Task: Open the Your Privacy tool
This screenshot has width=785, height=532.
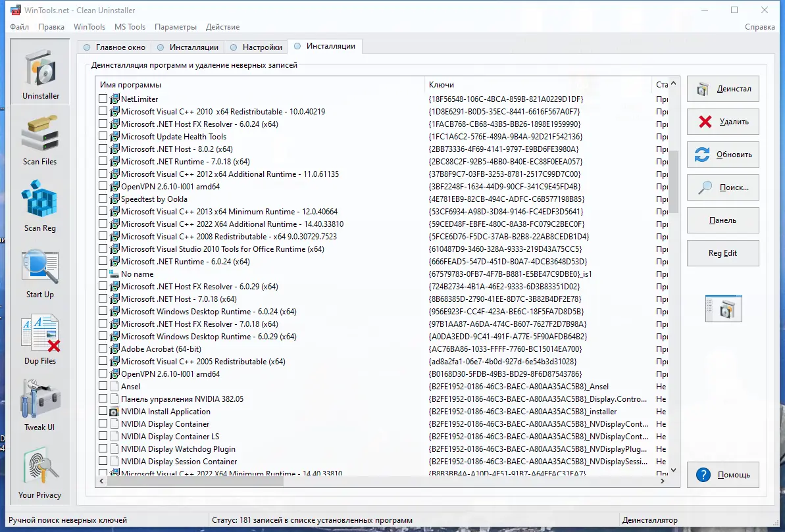Action: click(x=40, y=473)
